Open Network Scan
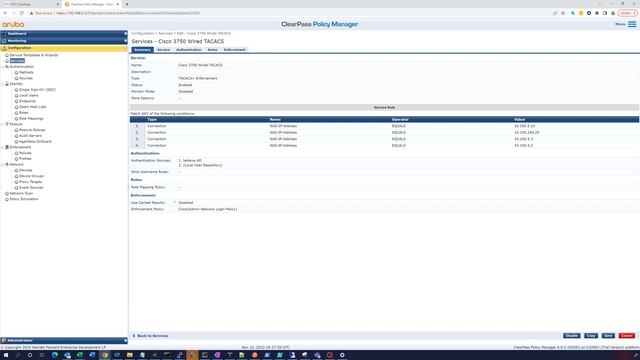 pyautogui.click(x=21, y=193)
